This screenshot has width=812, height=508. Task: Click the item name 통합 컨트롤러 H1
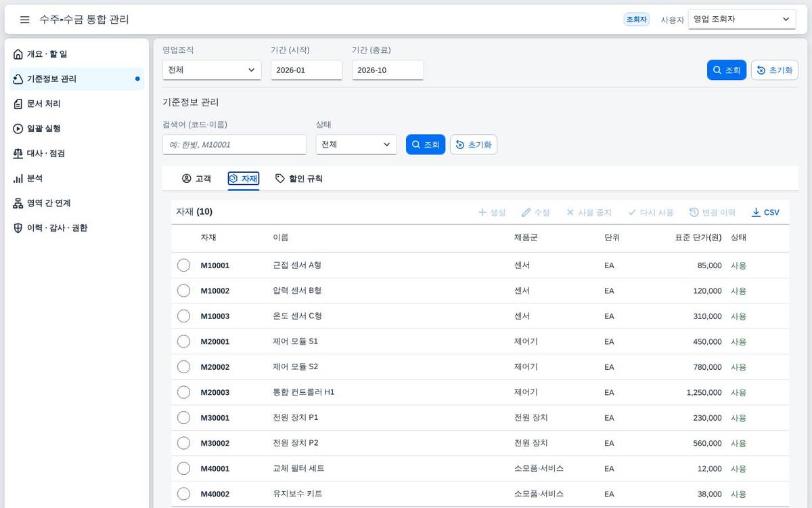(304, 392)
